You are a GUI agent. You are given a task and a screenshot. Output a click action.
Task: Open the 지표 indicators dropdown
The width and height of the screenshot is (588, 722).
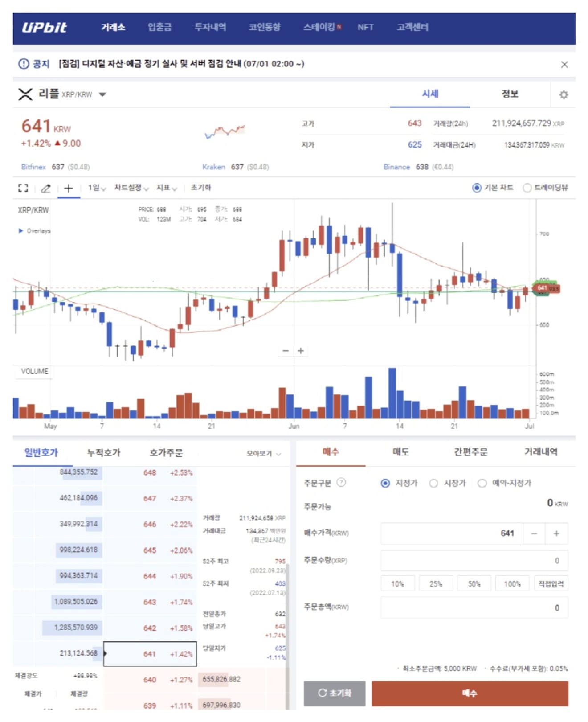167,188
